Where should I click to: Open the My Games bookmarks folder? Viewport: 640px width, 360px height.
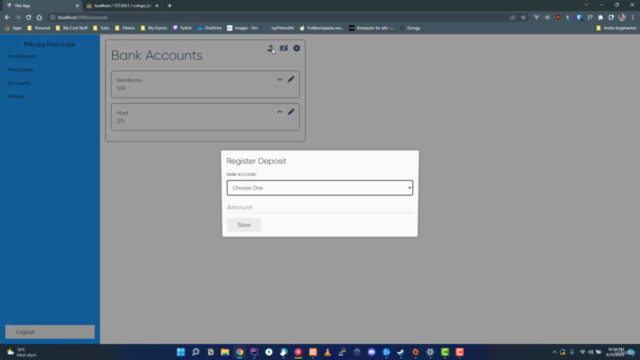(153, 28)
